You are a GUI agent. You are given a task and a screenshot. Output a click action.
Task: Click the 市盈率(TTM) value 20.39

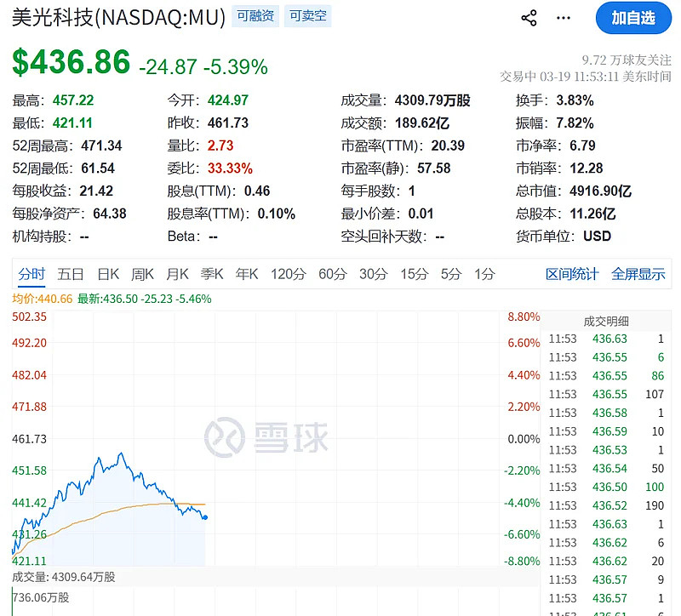(448, 145)
